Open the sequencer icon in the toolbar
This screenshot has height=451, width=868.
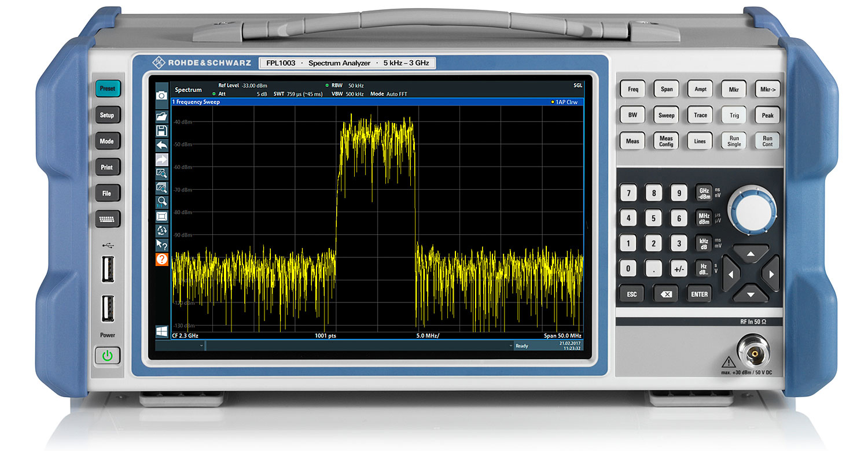click(162, 231)
